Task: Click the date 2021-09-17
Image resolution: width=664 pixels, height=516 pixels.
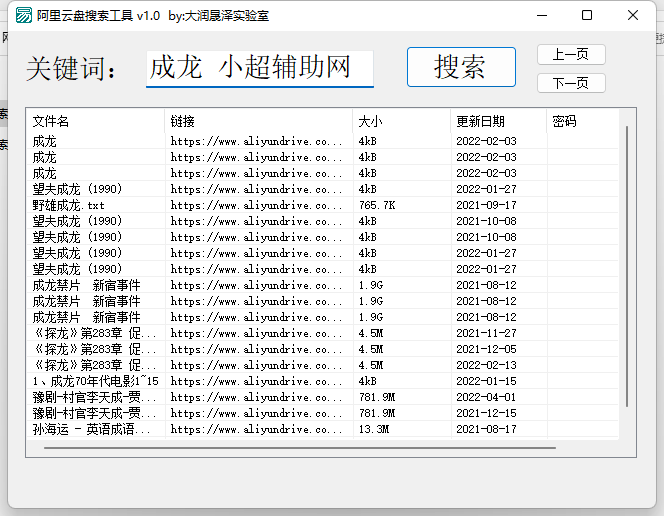Action: (x=486, y=205)
